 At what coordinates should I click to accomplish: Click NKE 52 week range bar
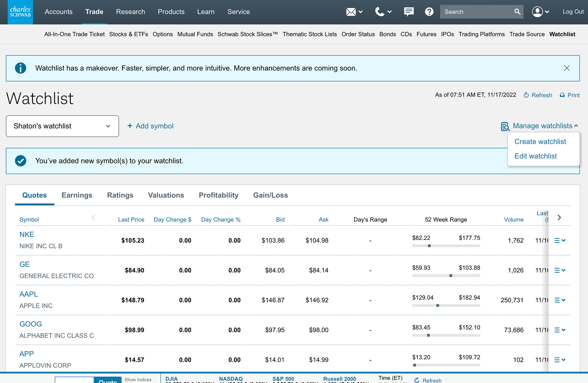click(446, 246)
